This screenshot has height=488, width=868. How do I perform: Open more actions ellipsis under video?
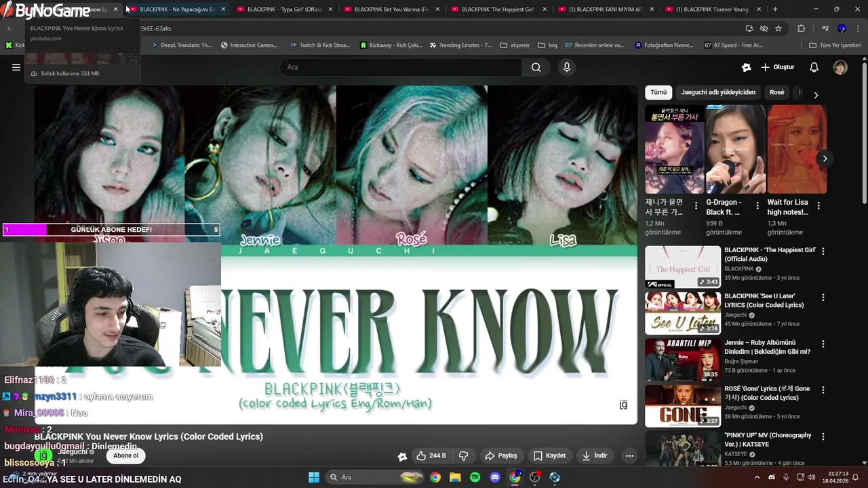pyautogui.click(x=629, y=455)
